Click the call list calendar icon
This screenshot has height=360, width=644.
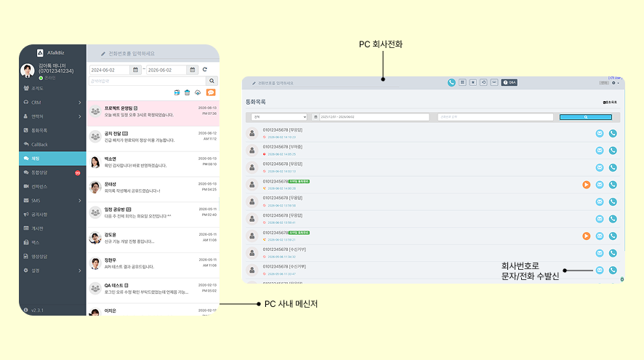click(x=315, y=117)
